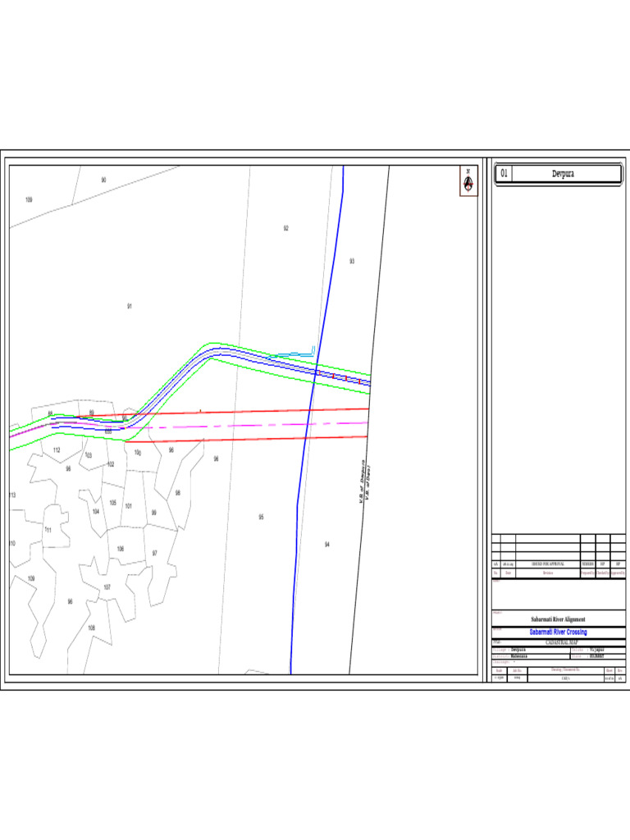Click 'V.B. of Devpura' boundary label
Viewport: 630px width, 840px height.
pyautogui.click(x=362, y=481)
